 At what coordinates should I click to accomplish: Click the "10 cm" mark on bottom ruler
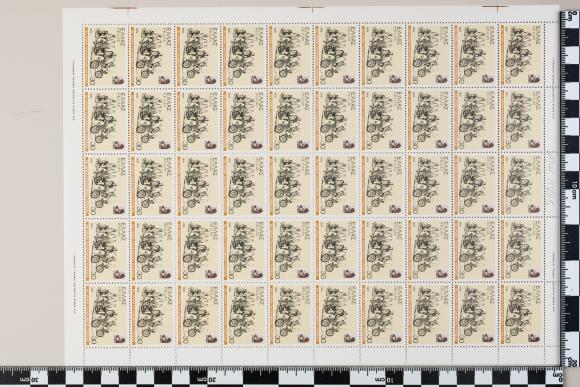click(x=384, y=380)
